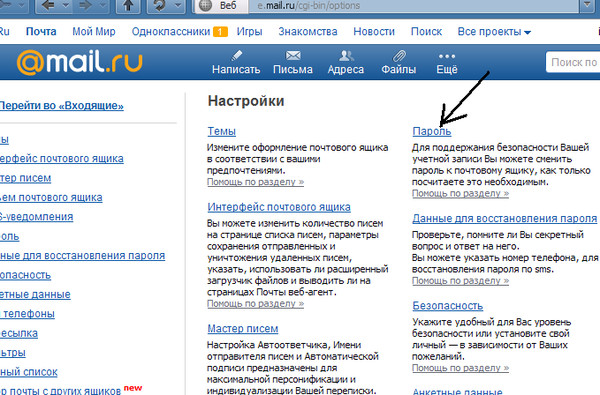Viewport: 600px width, 395px height.
Task: Open Пароль settings link
Action: pyautogui.click(x=432, y=131)
